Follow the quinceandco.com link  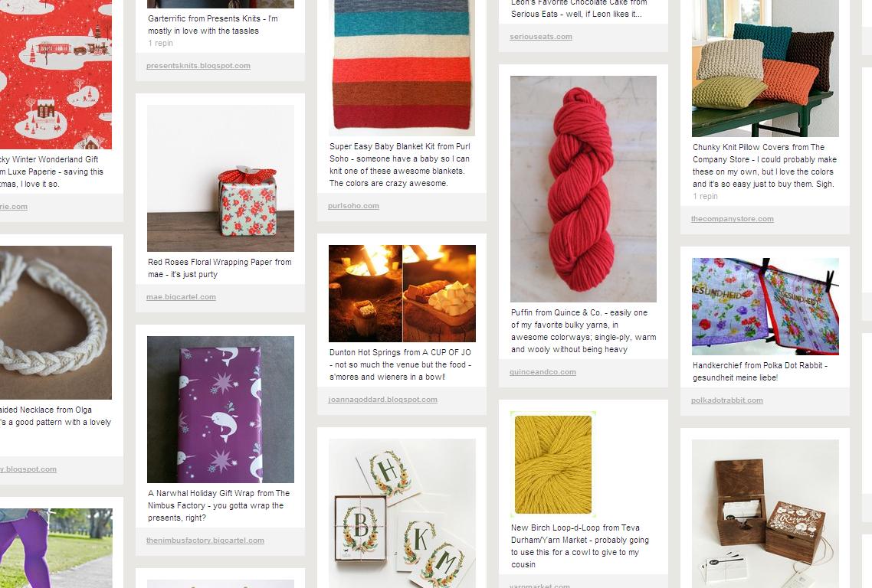tap(543, 372)
